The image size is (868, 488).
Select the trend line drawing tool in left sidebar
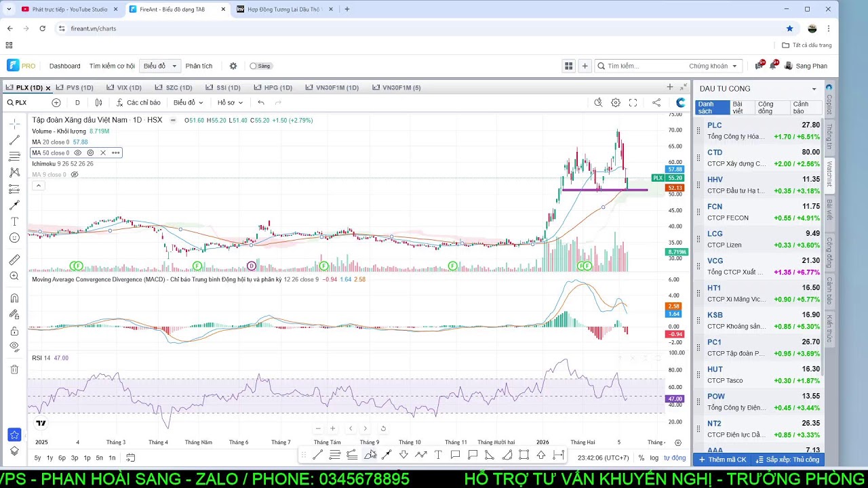[14, 140]
